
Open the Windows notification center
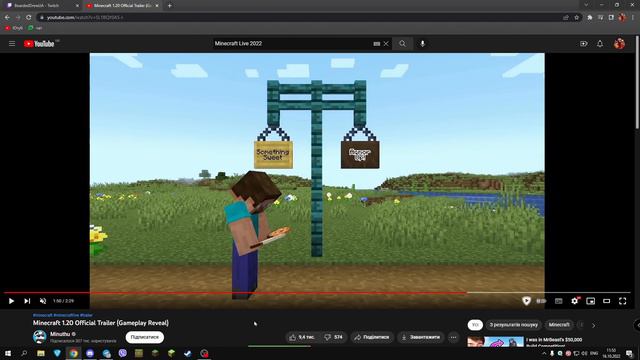[x=629, y=353]
